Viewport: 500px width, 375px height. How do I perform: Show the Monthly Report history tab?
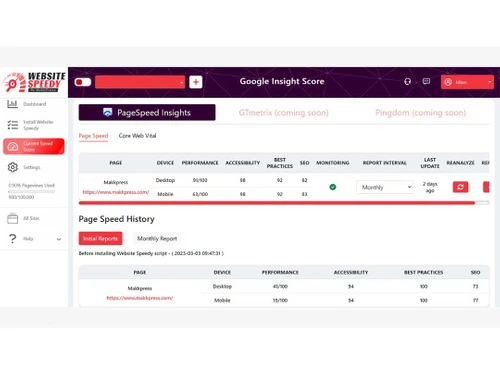pos(157,238)
